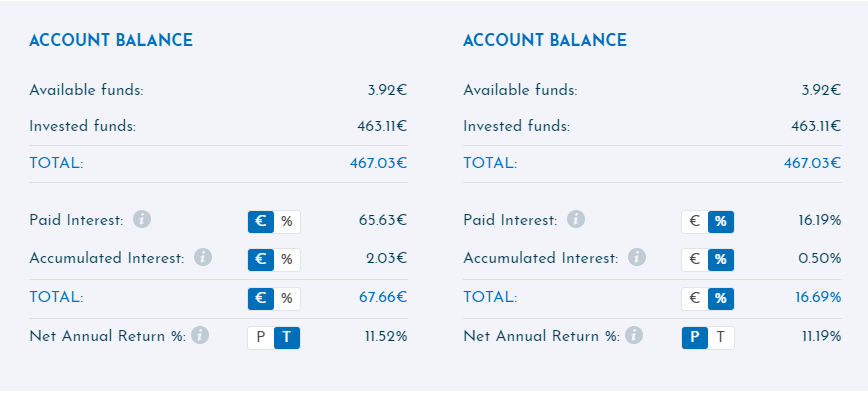Select T for Net Annual Return, left panel
Viewport: 868px width, 394px height.
pos(287,338)
